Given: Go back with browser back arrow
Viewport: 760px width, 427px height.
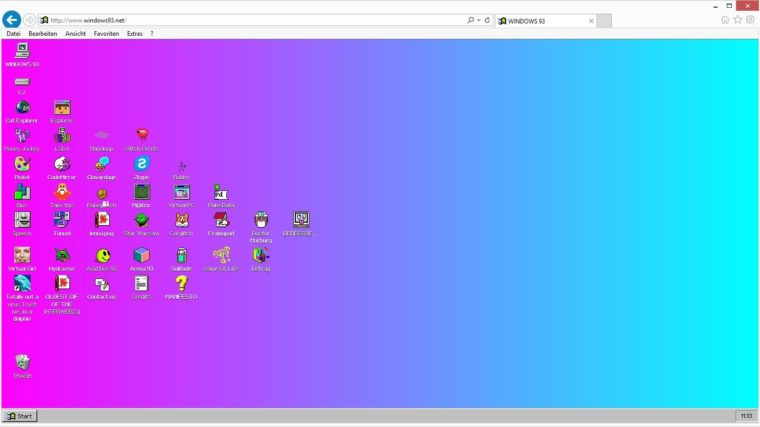Looking at the screenshot, I should (12, 20).
